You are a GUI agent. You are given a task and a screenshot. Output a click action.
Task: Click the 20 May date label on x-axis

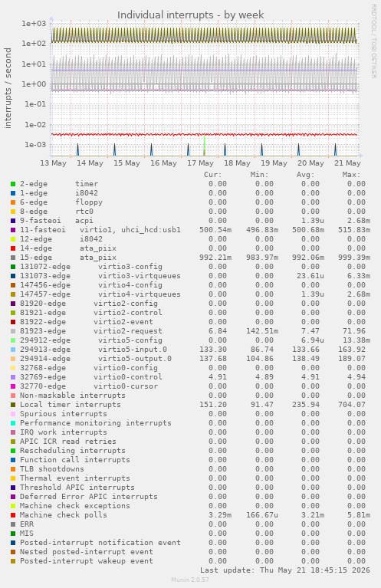coord(310,163)
